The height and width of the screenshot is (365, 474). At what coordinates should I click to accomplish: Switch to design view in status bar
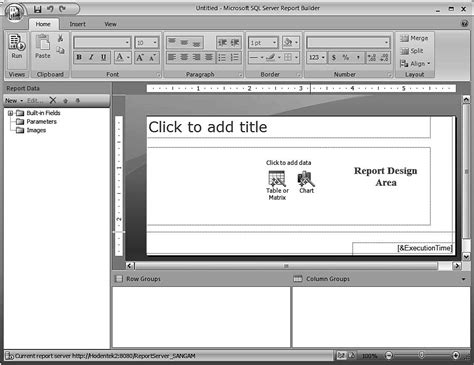click(x=341, y=356)
